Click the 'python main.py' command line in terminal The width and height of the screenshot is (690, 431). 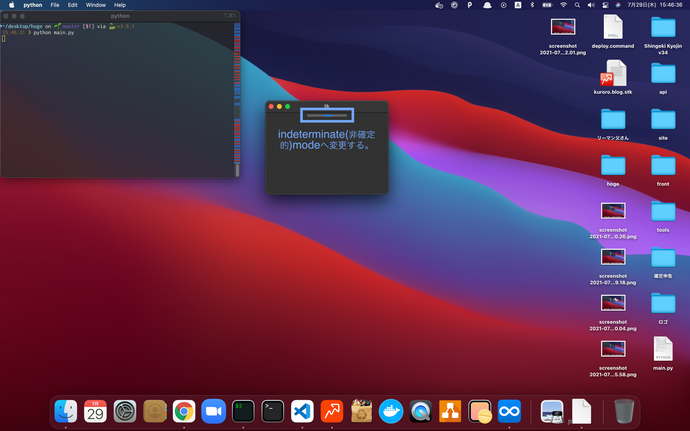[54, 33]
